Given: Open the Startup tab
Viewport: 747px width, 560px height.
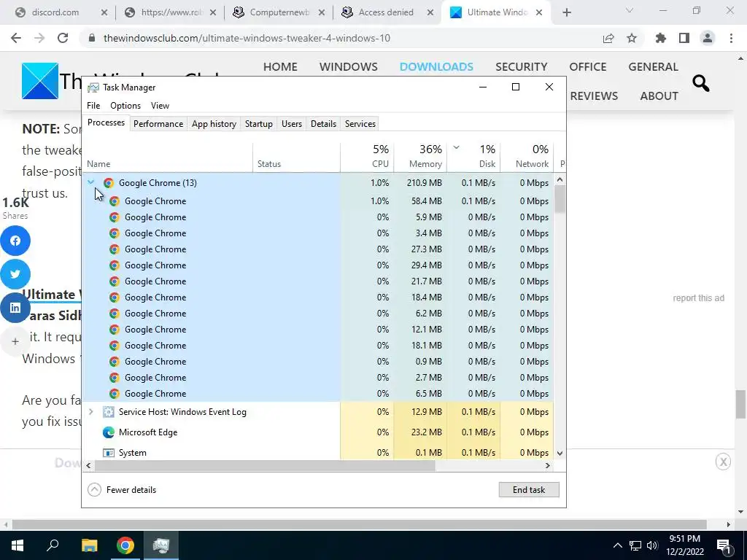Looking at the screenshot, I should coord(259,124).
